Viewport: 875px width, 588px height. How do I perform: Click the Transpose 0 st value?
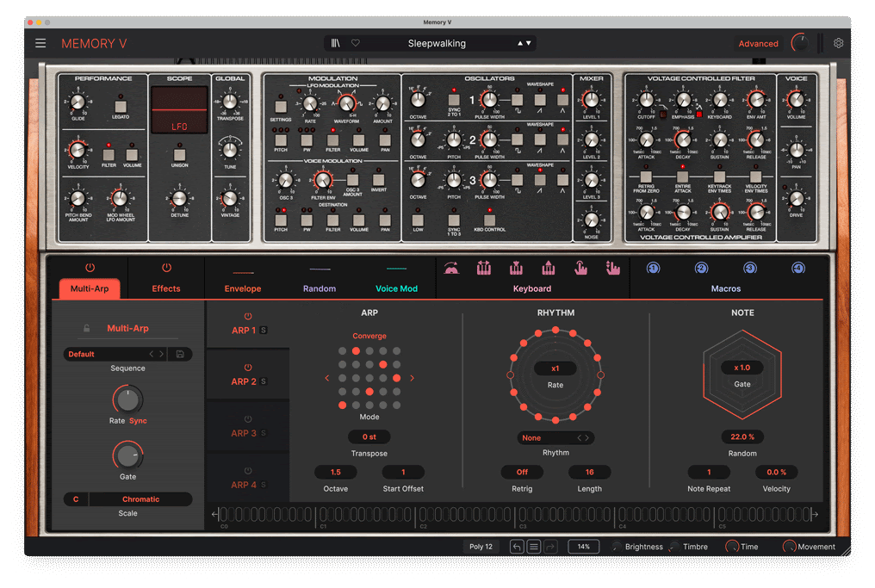(x=369, y=436)
